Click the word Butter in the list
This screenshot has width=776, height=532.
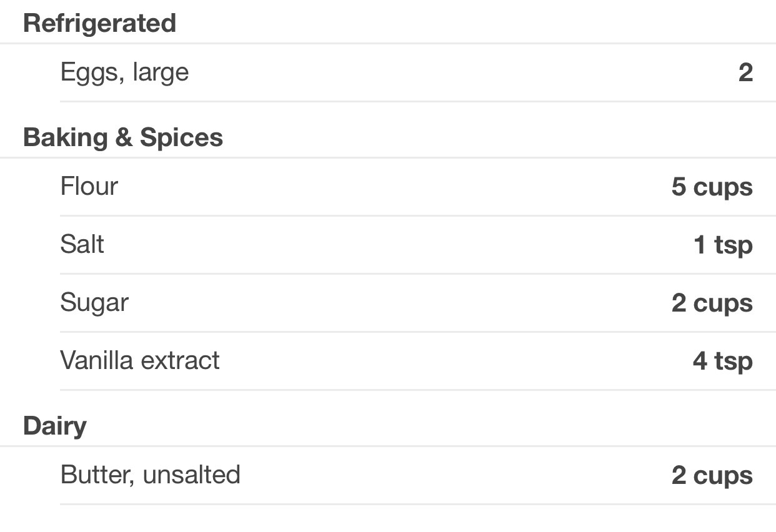(x=97, y=475)
